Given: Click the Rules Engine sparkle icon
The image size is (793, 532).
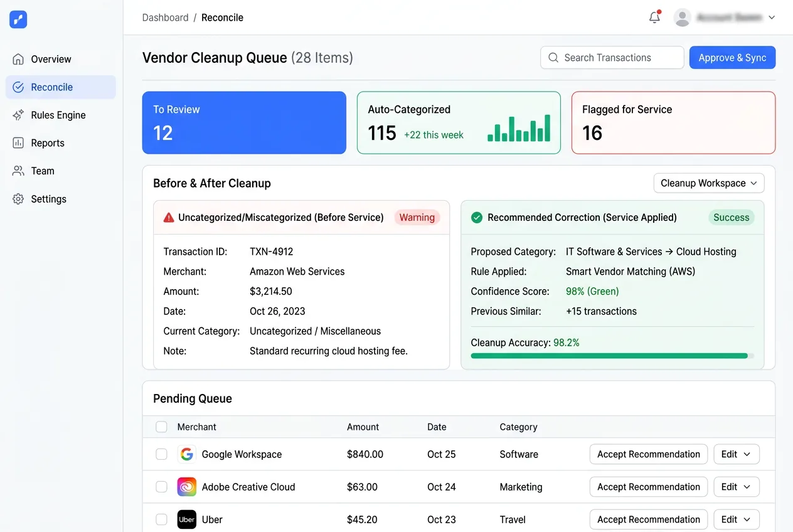Looking at the screenshot, I should point(18,115).
